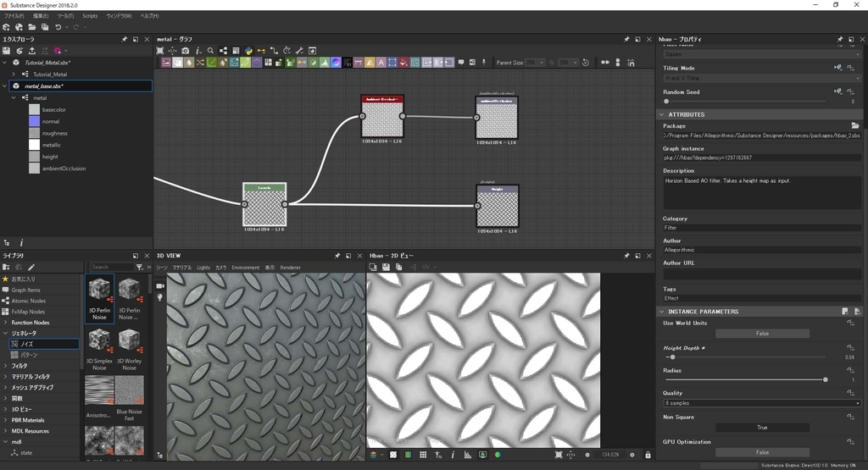Click the info icon in the 2D view bottom bar
Screen dimensions: 868x470
pos(453,455)
